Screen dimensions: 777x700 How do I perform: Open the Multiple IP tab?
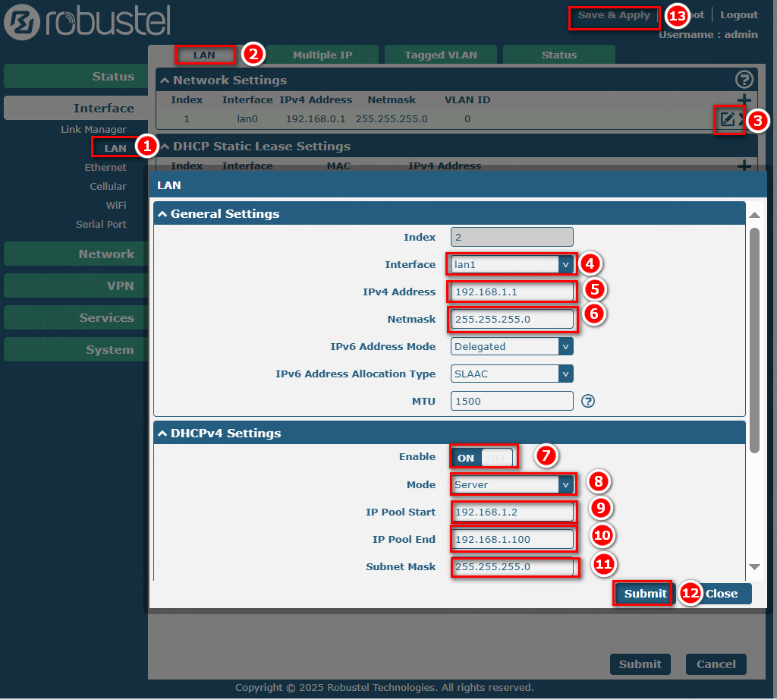coord(322,55)
